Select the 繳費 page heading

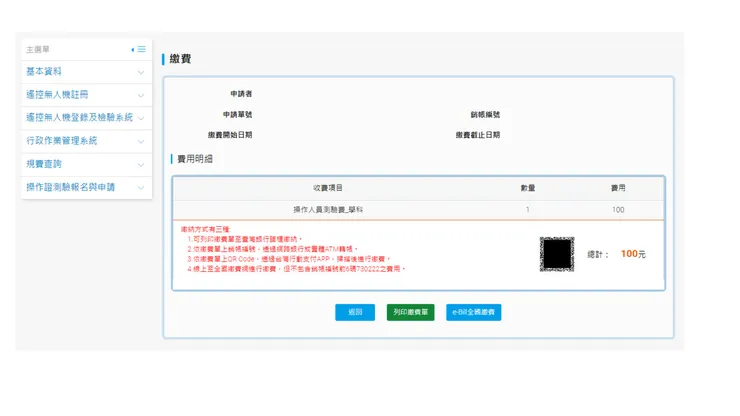coord(180,59)
